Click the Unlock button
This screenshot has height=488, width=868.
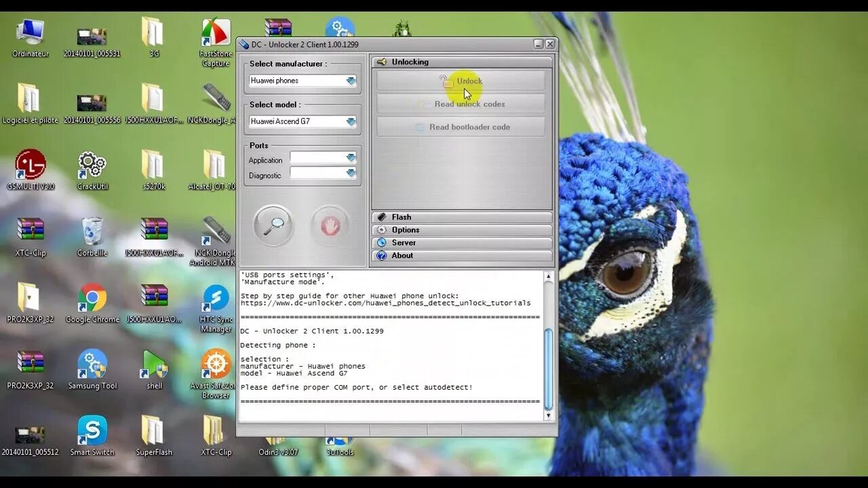461,81
